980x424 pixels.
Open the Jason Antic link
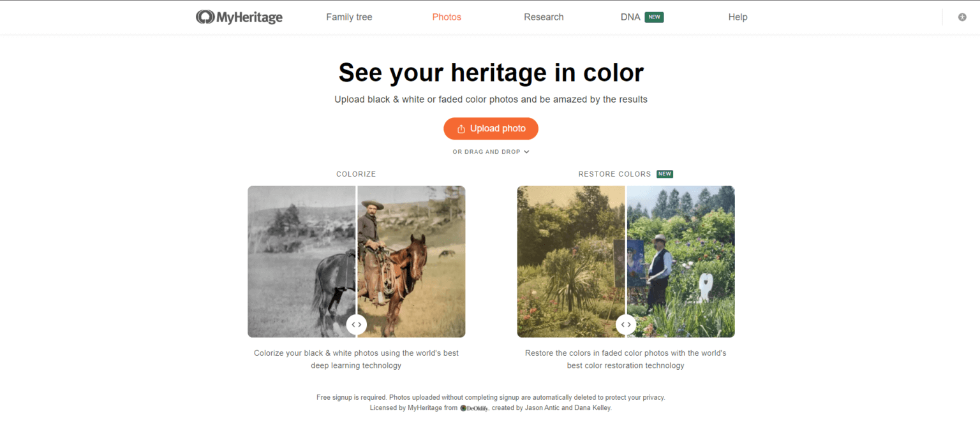point(542,407)
